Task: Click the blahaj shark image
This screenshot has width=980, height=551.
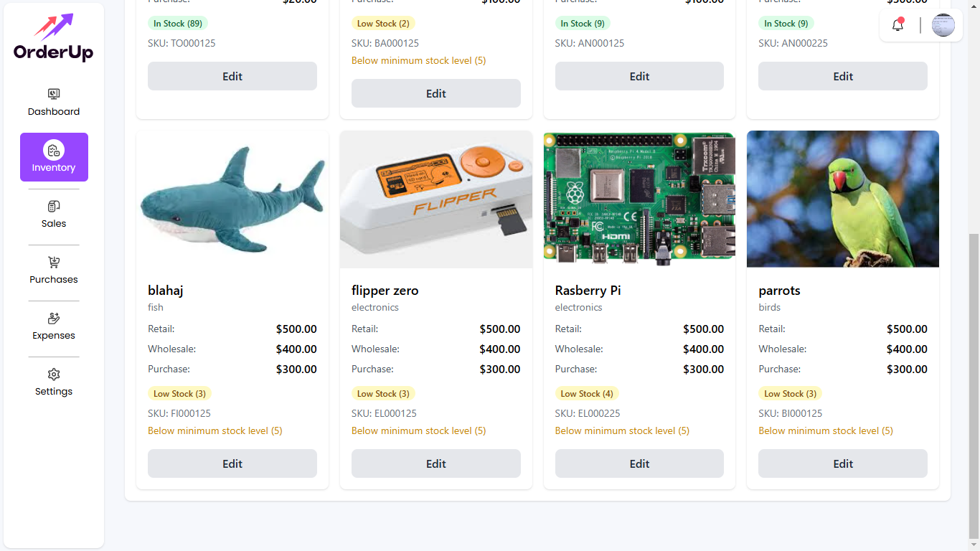Action: coord(232,199)
